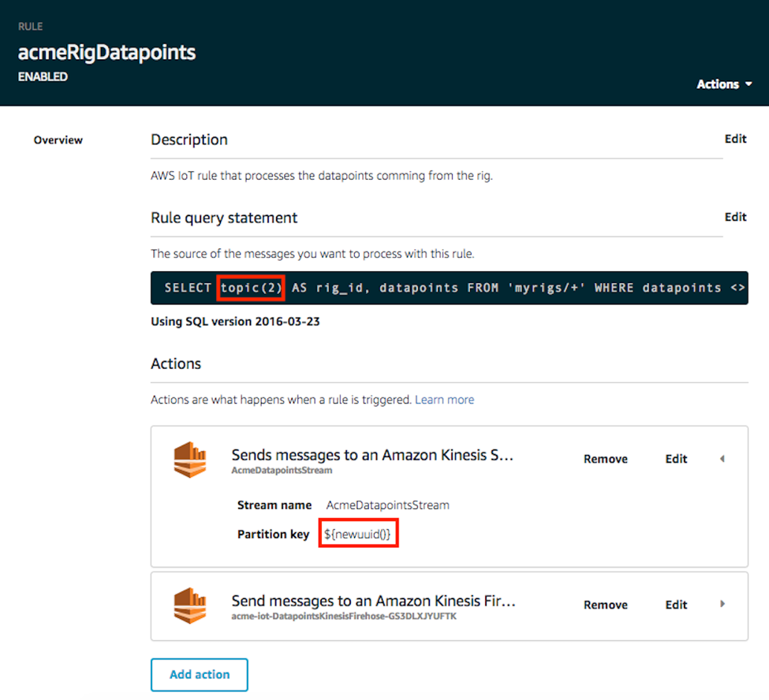Click the Kinesis Firehose action icon
Viewport: 769px width, 700px height.
point(190,605)
